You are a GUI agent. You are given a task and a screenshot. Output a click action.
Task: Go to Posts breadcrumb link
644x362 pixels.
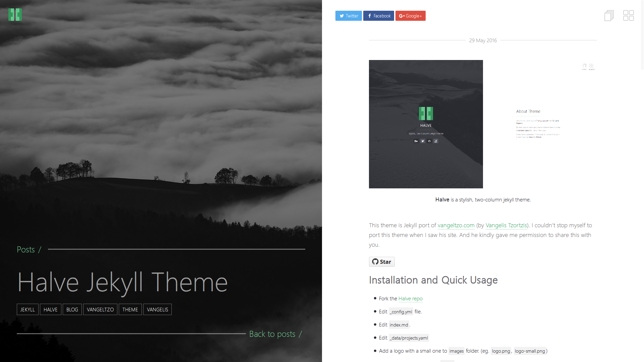click(26, 249)
